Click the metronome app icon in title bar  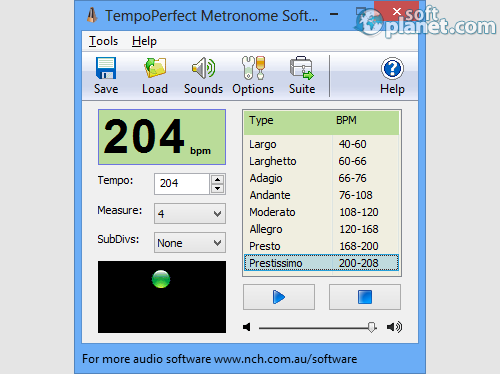pos(92,15)
